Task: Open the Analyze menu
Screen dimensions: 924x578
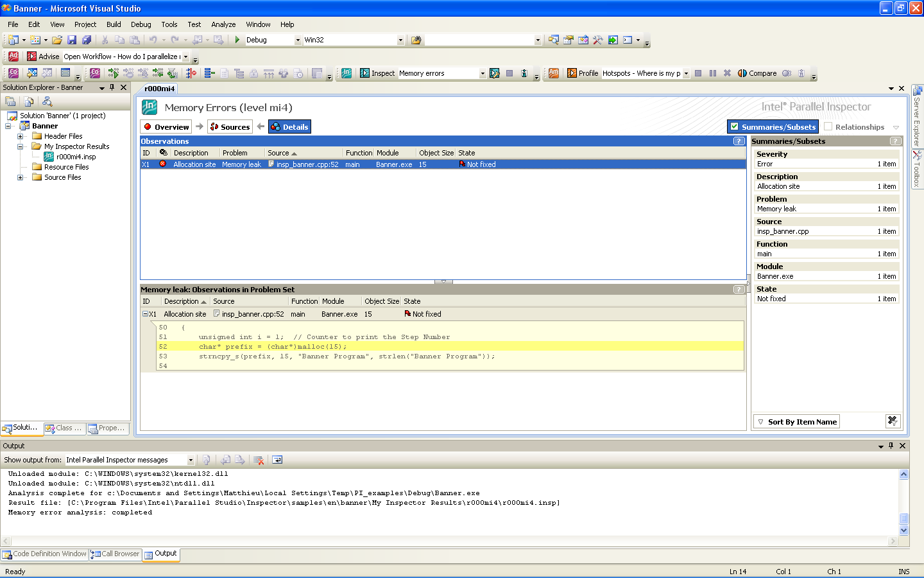Action: click(223, 24)
